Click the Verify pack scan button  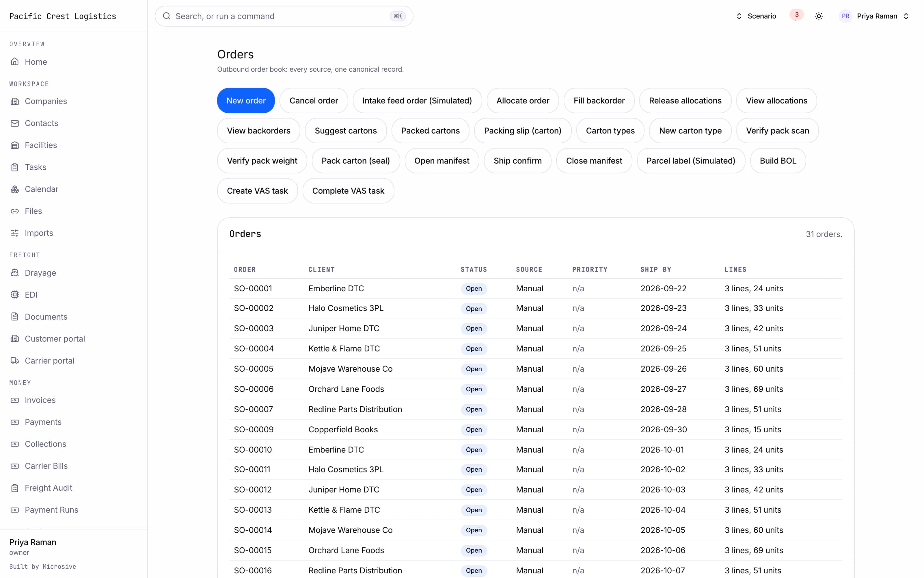tap(777, 131)
